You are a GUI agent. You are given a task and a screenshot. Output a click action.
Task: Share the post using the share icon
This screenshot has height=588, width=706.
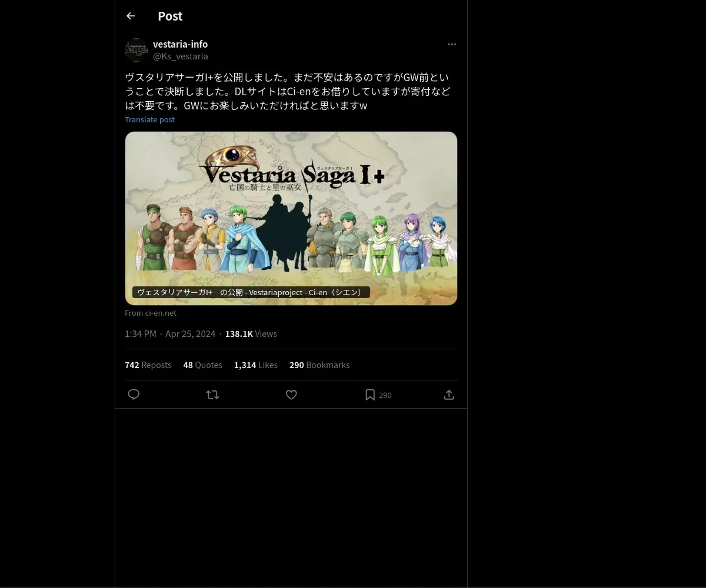coord(449,395)
